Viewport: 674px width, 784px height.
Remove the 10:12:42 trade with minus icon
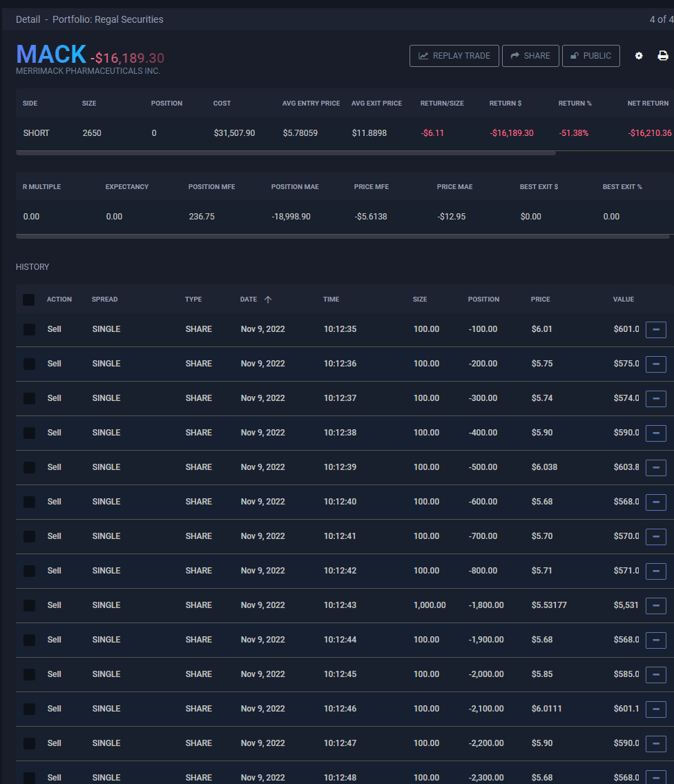[656, 571]
